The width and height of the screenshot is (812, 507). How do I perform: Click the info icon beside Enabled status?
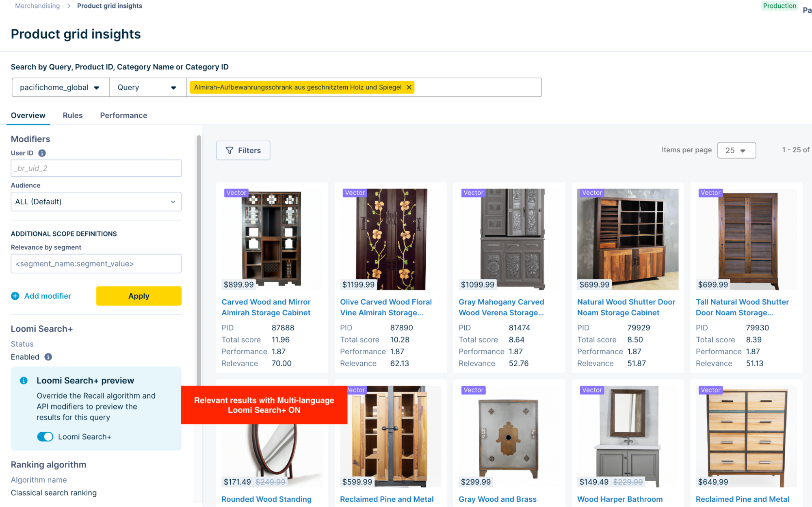(48, 357)
